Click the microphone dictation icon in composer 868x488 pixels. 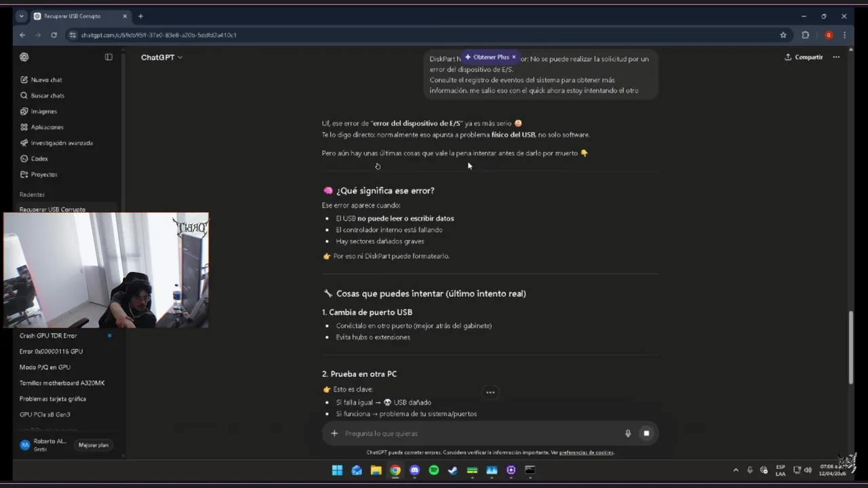628,433
